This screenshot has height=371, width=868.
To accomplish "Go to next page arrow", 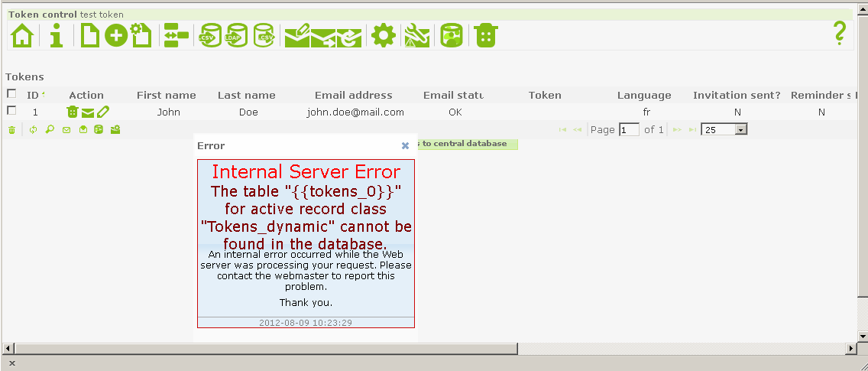I will click(x=676, y=130).
